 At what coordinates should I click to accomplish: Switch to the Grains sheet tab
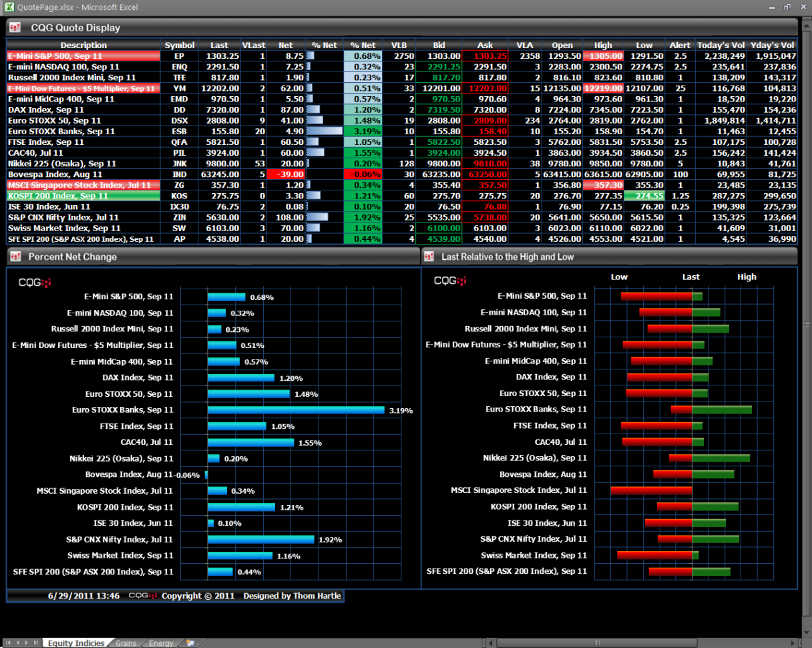tap(126, 643)
